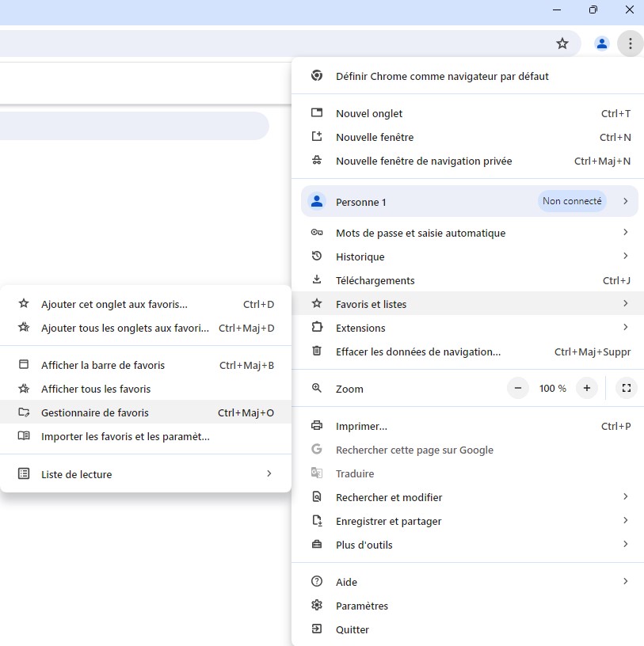644x646 pixels.
Task: Click Définir Chrome comme navigateur par défaut
Action: point(442,76)
